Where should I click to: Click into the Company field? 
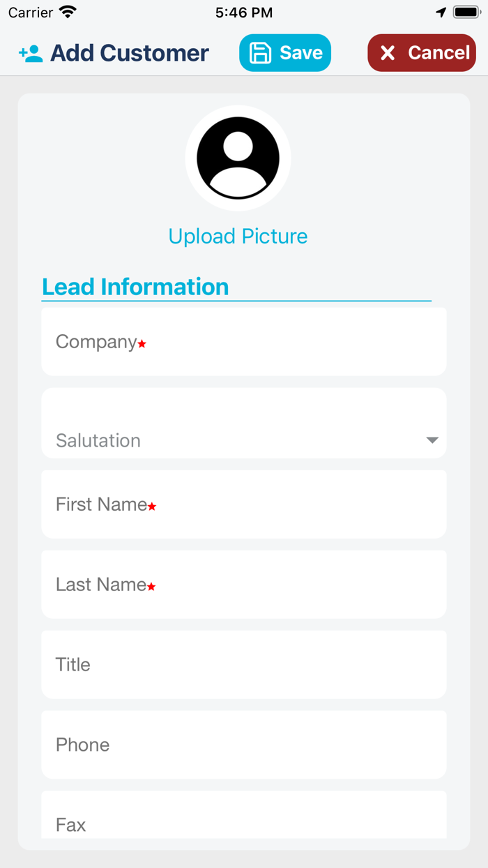[x=244, y=342]
